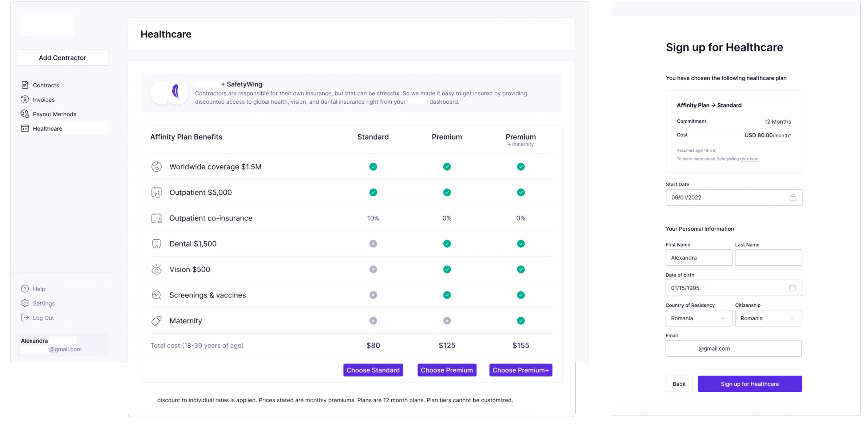The height and width of the screenshot is (432, 868).
Task: Click the Vision eye icon
Action: (157, 269)
